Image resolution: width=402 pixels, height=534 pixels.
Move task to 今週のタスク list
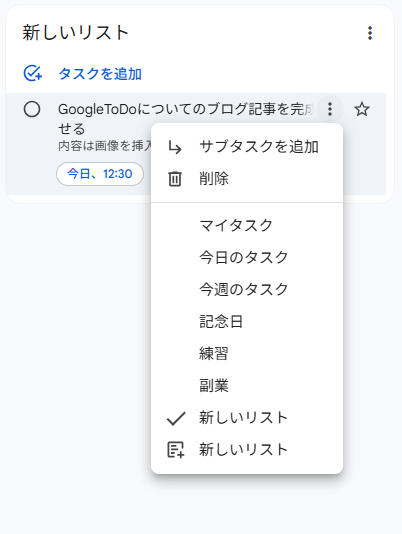247,289
